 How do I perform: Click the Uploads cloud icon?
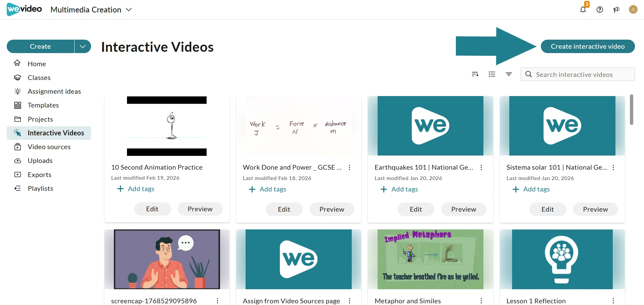(x=17, y=161)
